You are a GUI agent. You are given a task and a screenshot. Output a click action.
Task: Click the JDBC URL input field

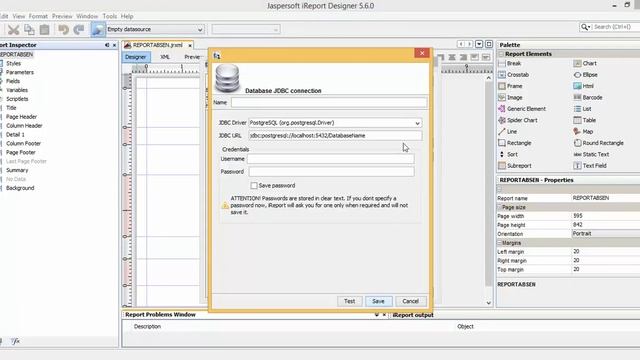point(335,136)
